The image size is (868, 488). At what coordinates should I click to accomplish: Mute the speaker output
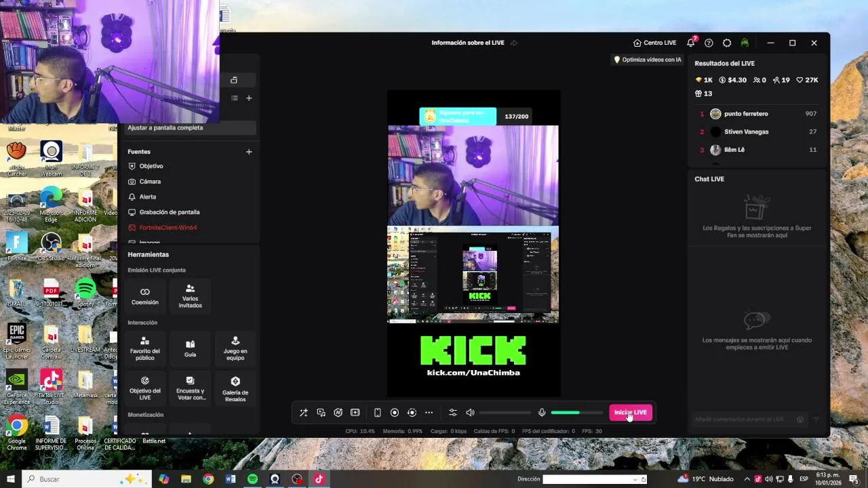tap(470, 413)
